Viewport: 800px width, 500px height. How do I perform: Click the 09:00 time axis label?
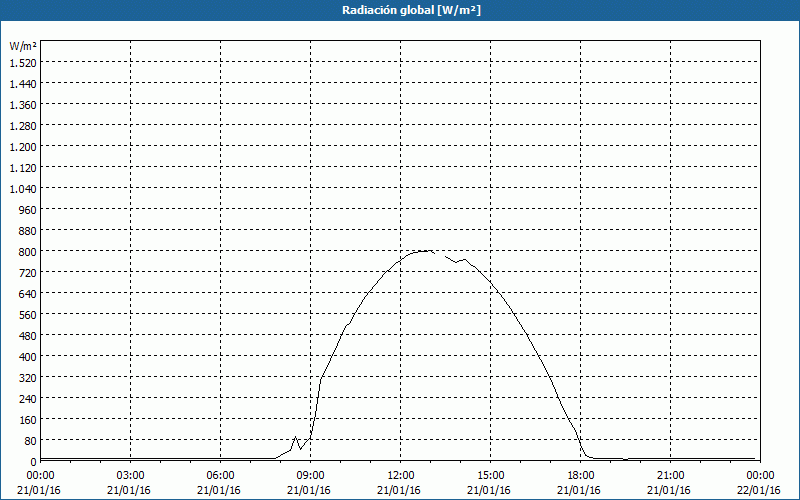(311, 476)
